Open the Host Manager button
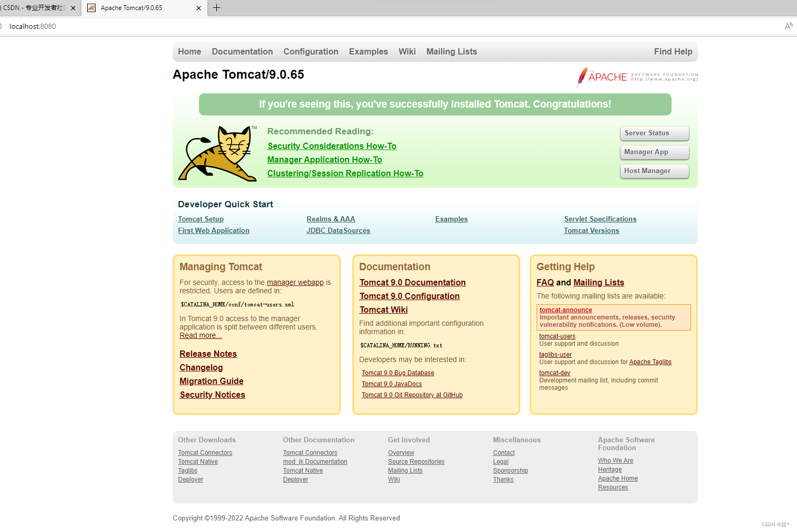The width and height of the screenshot is (797, 532). [654, 171]
